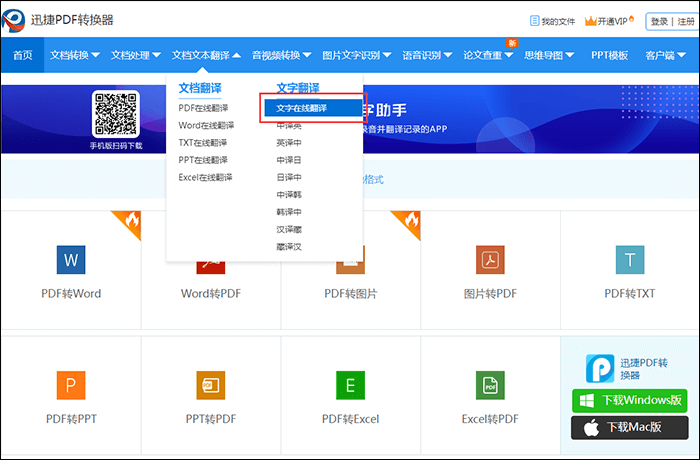Select PPT在线翻译 in the menu
This screenshot has height=460, width=700.
point(203,160)
